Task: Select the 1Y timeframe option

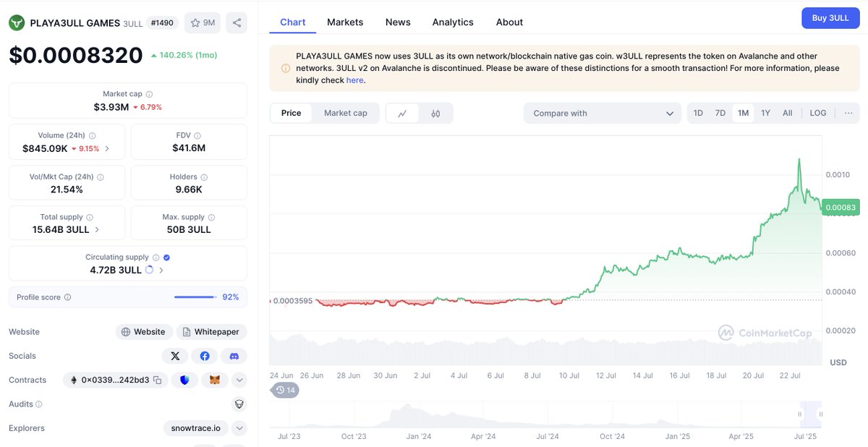Action: point(765,113)
